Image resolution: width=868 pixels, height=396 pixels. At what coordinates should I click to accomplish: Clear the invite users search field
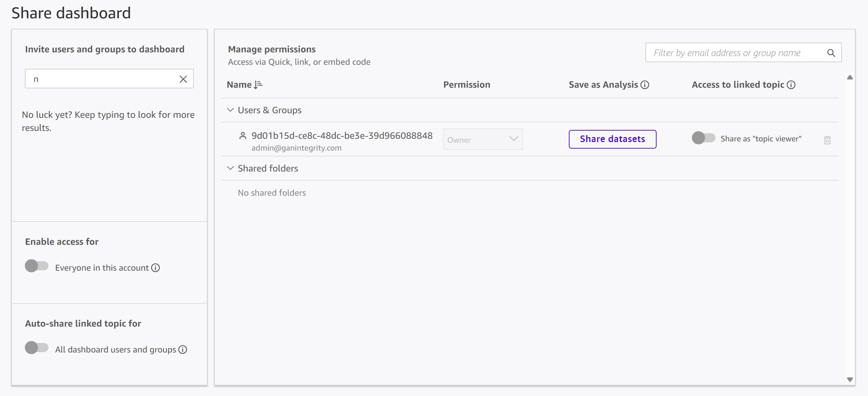tap(183, 79)
